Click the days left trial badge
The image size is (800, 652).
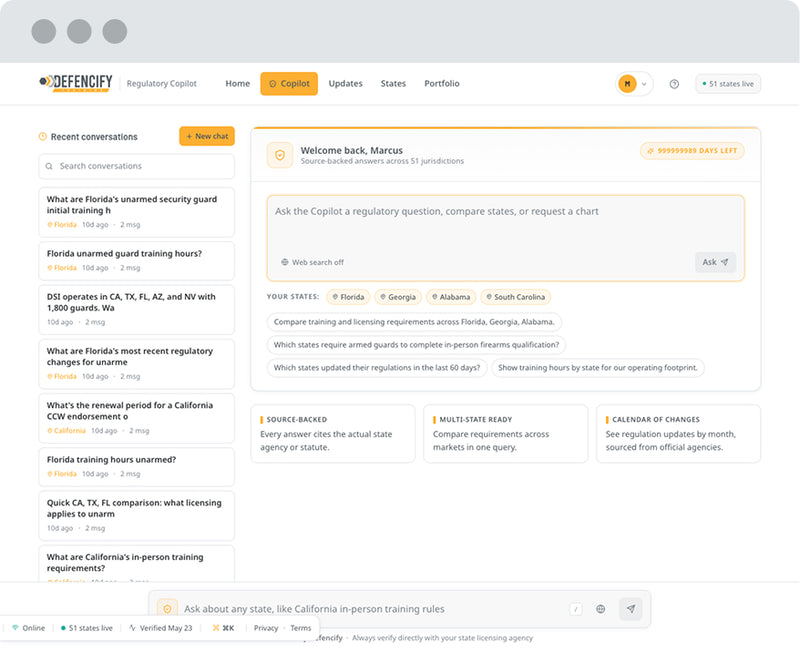point(692,151)
